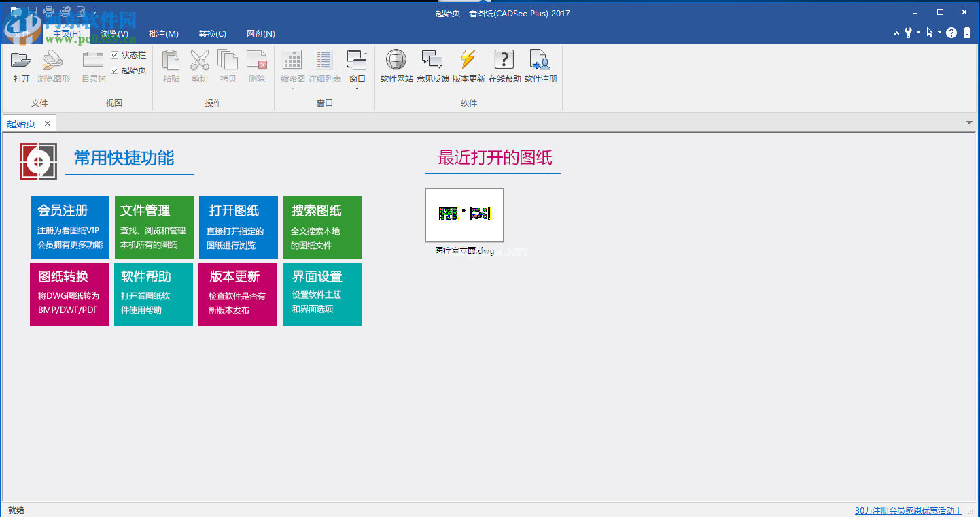Switch to the Browse (浏览) ribbon tab
Screen dimensions: 980x517
click(x=115, y=34)
